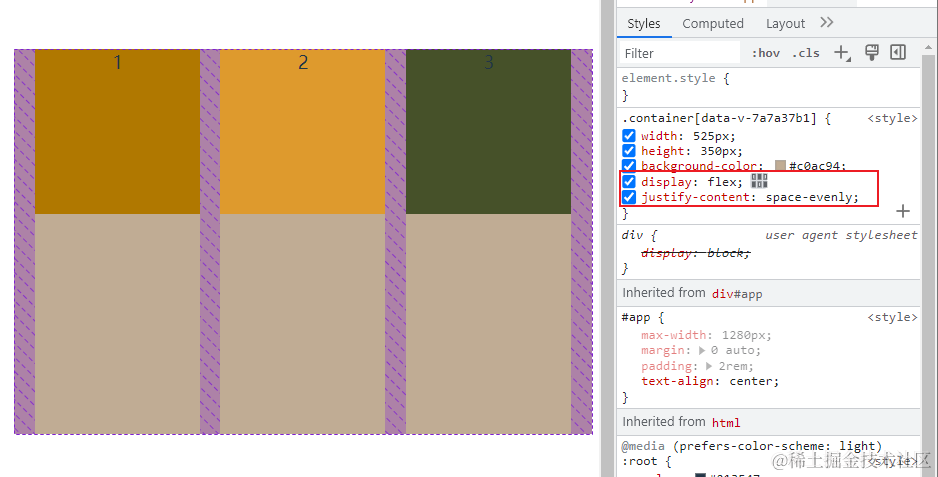Image resolution: width=938 pixels, height=477 pixels.
Task: Expand the padding shorthand triangle
Action: tap(709, 366)
